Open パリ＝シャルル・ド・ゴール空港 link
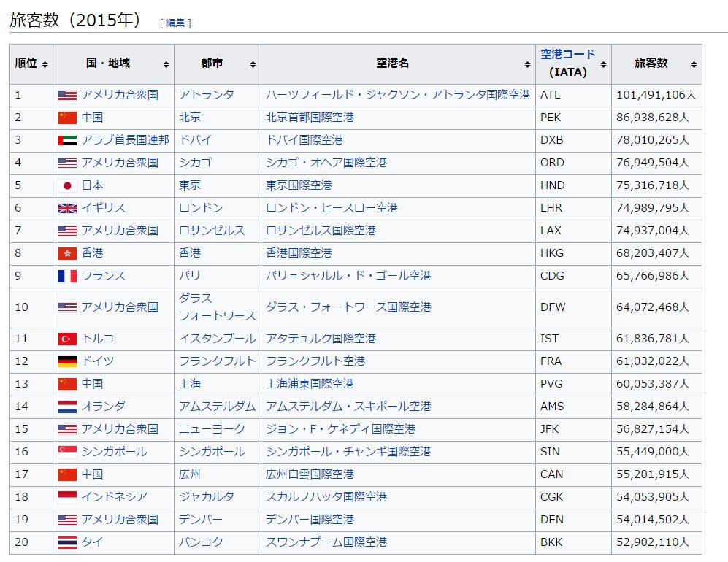This screenshot has width=728, height=562. (x=348, y=276)
